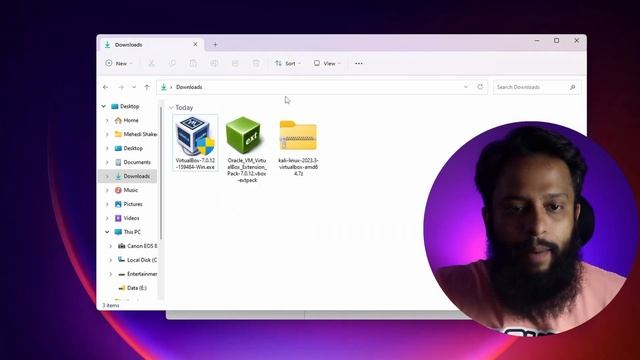Close the Downloads tab
Viewport: 640px width, 360px height.
coord(195,44)
